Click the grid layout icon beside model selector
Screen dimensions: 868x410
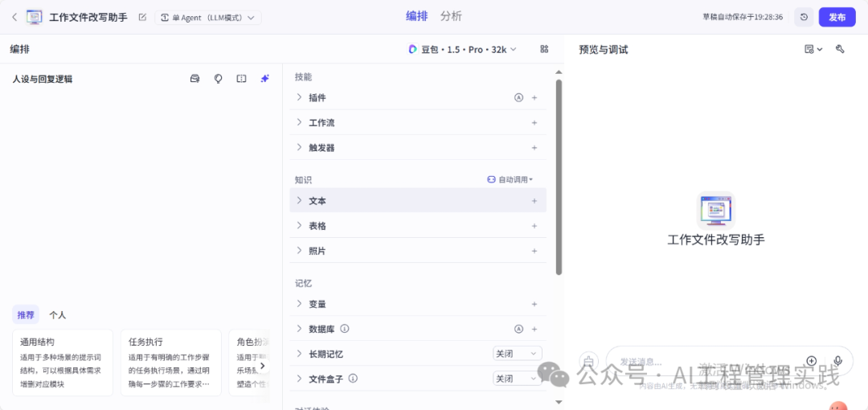pos(544,49)
